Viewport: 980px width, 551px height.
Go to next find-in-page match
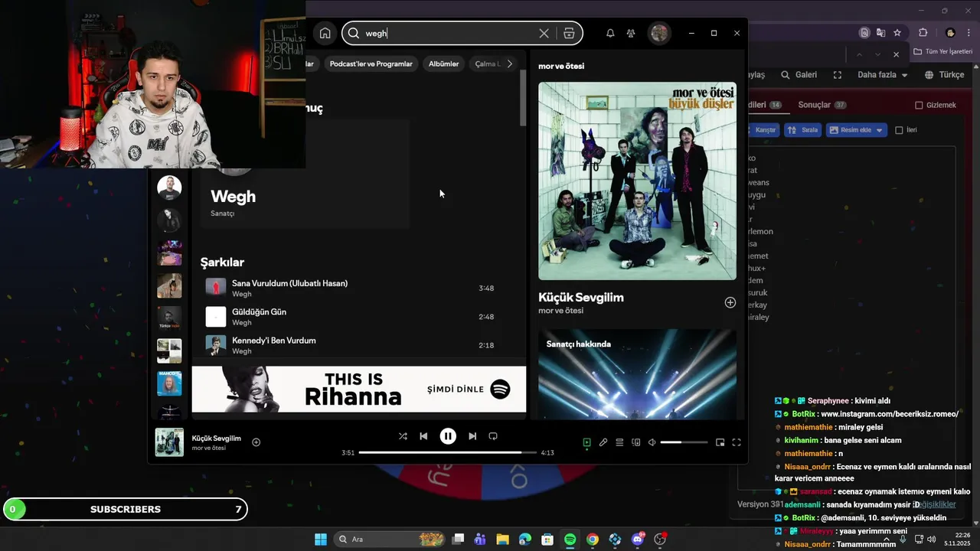point(877,54)
